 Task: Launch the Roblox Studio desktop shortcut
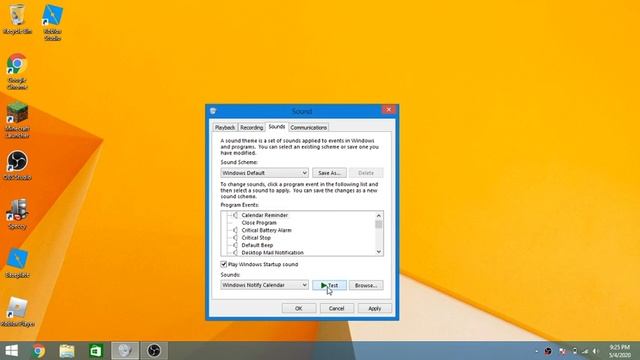coord(53,22)
